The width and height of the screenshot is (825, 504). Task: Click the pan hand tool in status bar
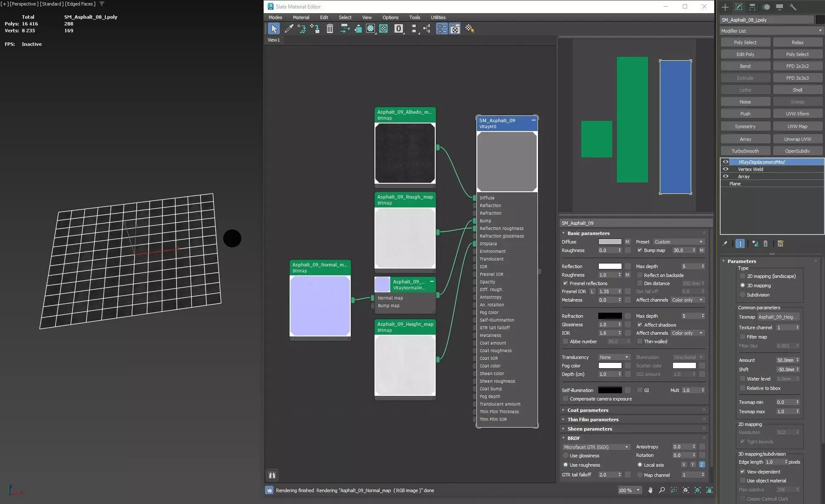pyautogui.click(x=650, y=490)
